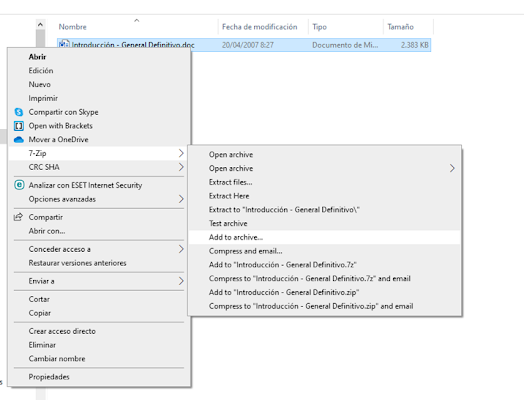
Task: Choose Test archive option
Action: (324, 223)
